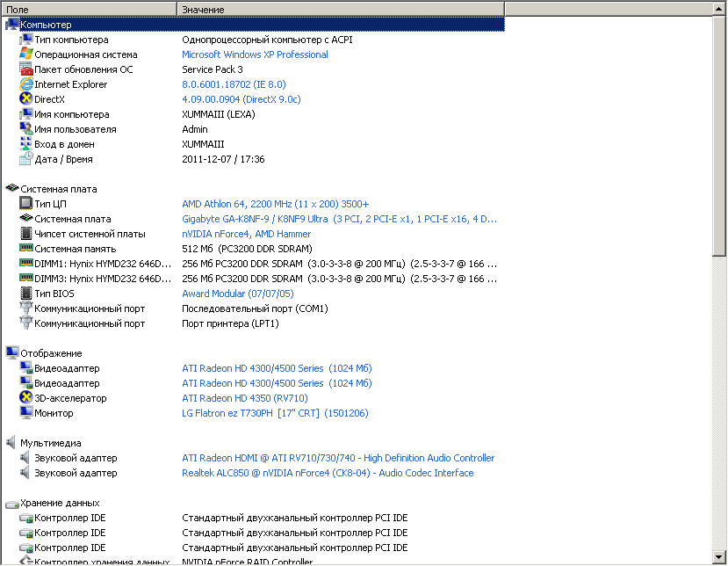The height and width of the screenshot is (566, 728).
Task: Open the 8.0.6001.18702 (IE 8.0) link
Action: tap(234, 84)
